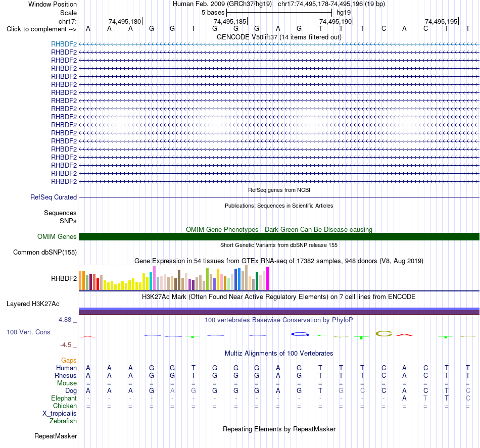The width and height of the screenshot is (480, 448).
Task: Open the 100 vertebrates Basewise Conservation title
Action: [279, 320]
